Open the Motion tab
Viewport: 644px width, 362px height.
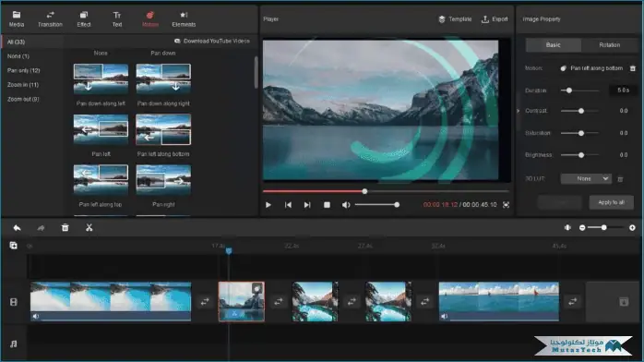click(x=149, y=19)
